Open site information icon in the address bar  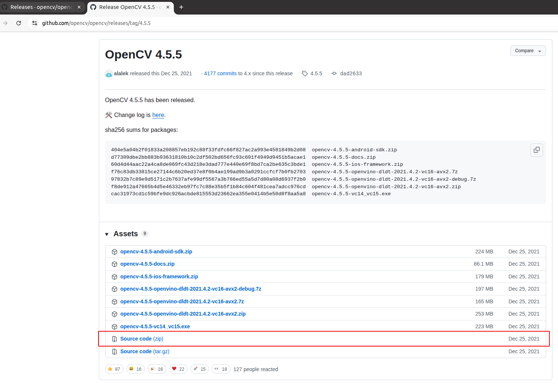click(35, 23)
